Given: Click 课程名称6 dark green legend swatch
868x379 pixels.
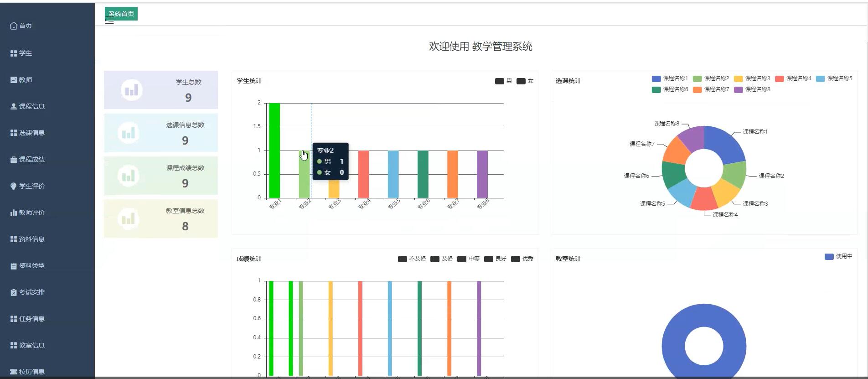Looking at the screenshot, I should pyautogui.click(x=656, y=89).
